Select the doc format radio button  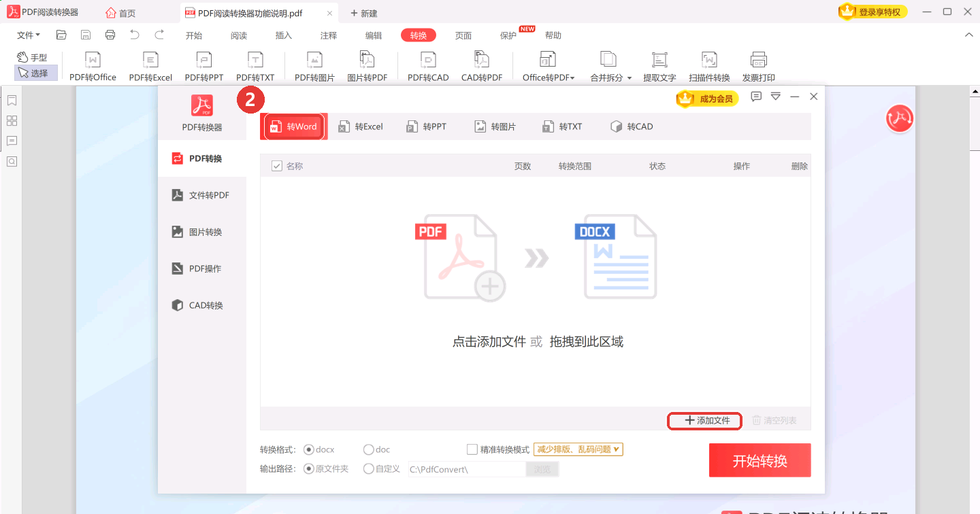coord(369,449)
